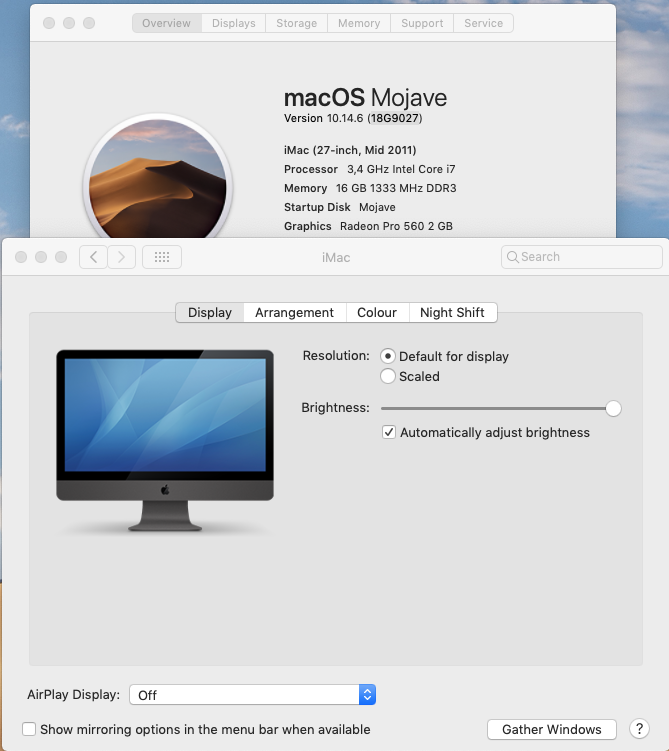Close the iMac display preferences window

click(x=21, y=257)
